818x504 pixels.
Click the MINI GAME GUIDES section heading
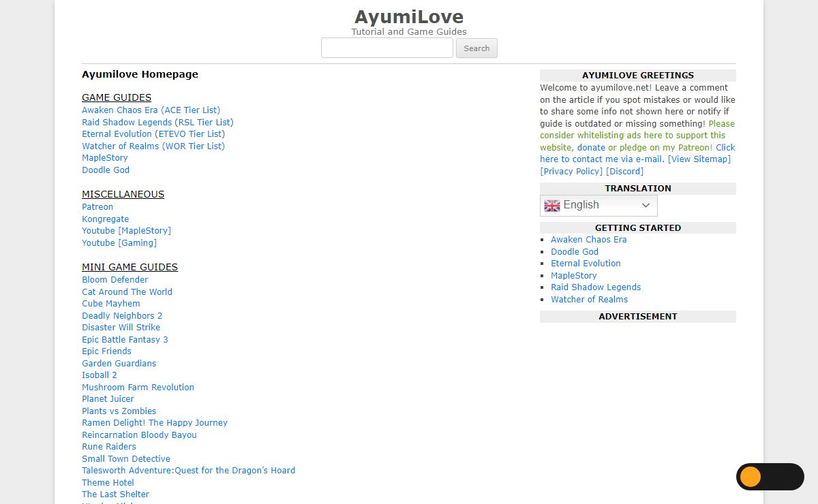click(x=130, y=267)
